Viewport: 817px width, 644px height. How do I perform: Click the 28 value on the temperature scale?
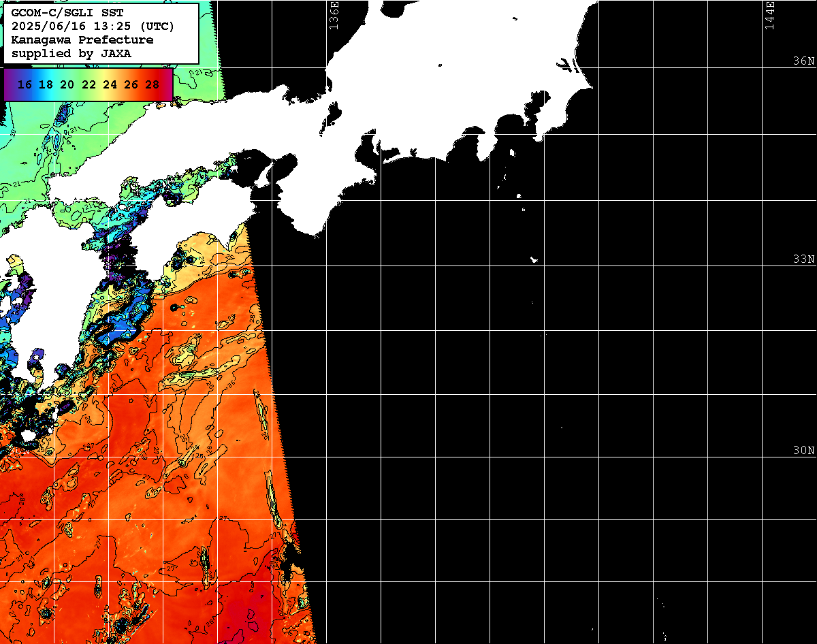[153, 84]
